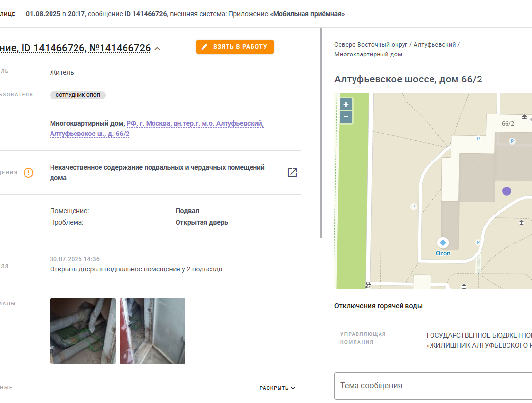This screenshot has height=403, width=532.
Task: Click the parking icon near the Ozon marker
Action: tap(478, 242)
